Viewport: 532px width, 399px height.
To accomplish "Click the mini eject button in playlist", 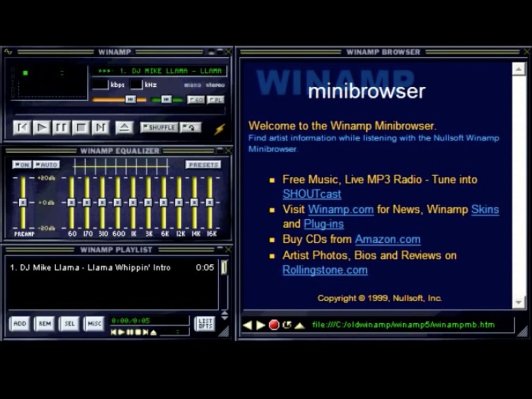I will coord(153,332).
